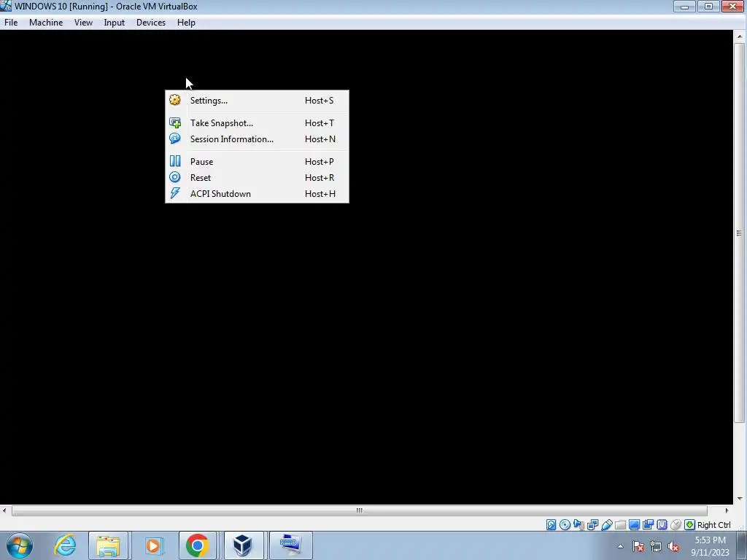Click the Take Snapshot camera icon

pyautogui.click(x=175, y=122)
